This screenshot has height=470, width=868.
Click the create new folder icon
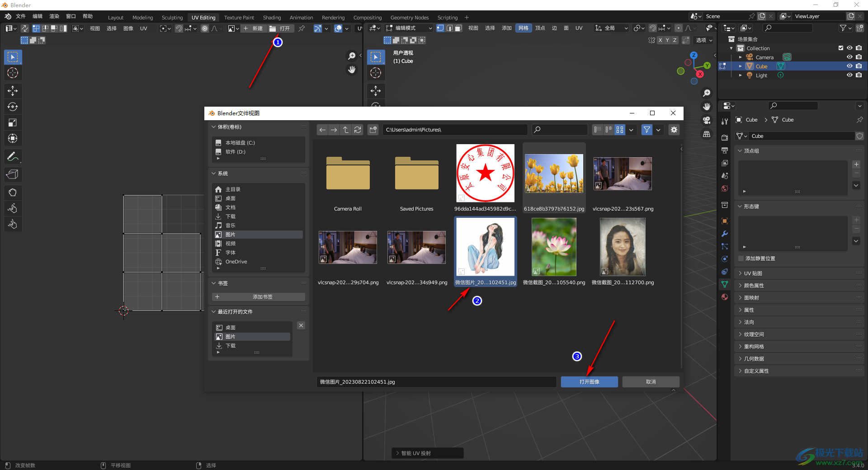pyautogui.click(x=373, y=130)
